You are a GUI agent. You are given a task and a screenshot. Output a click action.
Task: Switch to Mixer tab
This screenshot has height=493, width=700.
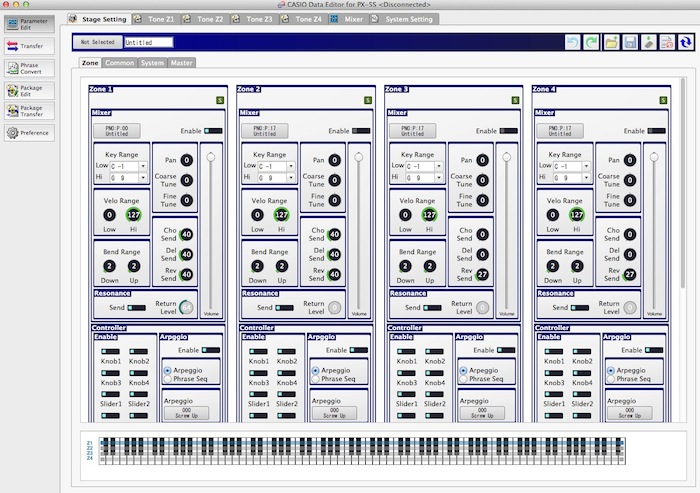coord(349,19)
